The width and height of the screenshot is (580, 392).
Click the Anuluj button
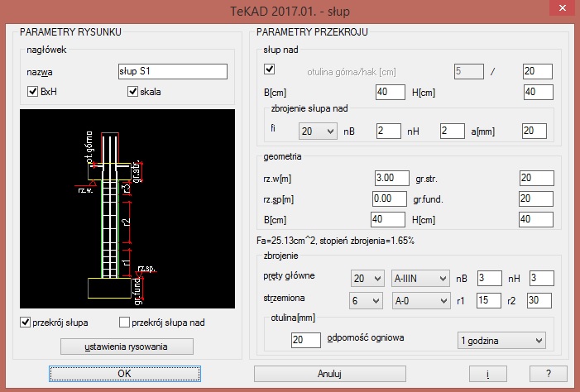pyautogui.click(x=329, y=374)
